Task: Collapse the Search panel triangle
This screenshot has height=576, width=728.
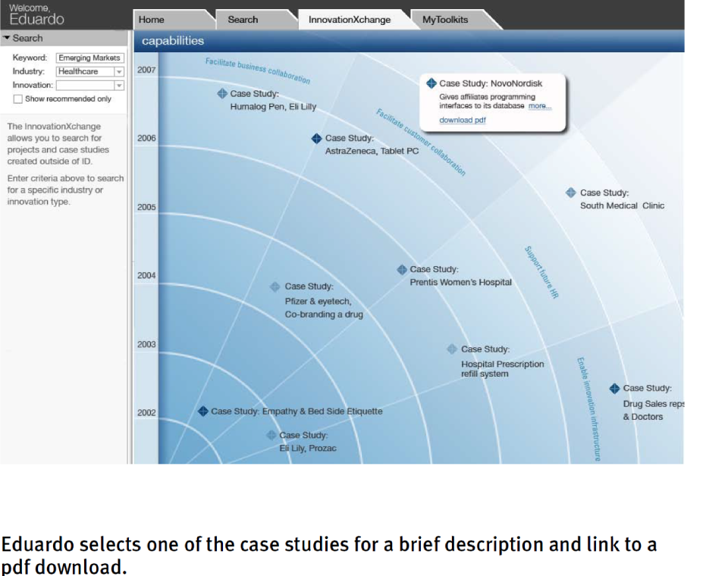Action: point(7,38)
